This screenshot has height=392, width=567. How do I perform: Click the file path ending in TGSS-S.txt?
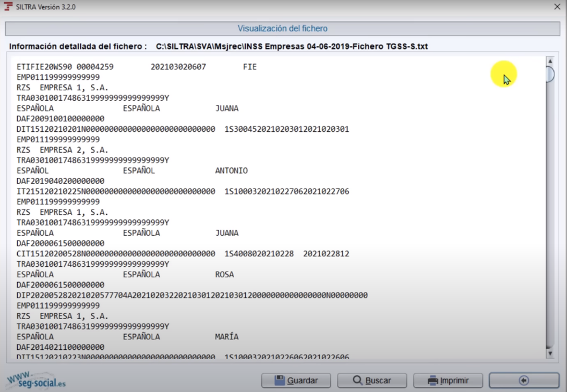[292, 46]
